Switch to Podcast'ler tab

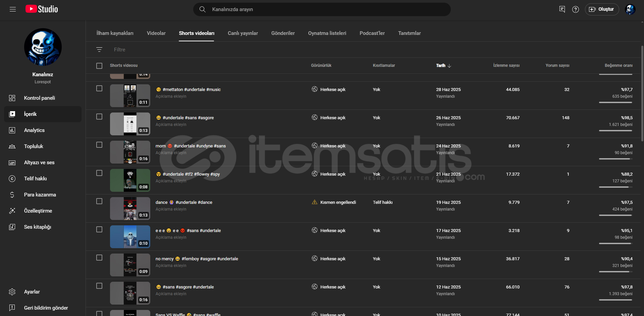point(372,33)
